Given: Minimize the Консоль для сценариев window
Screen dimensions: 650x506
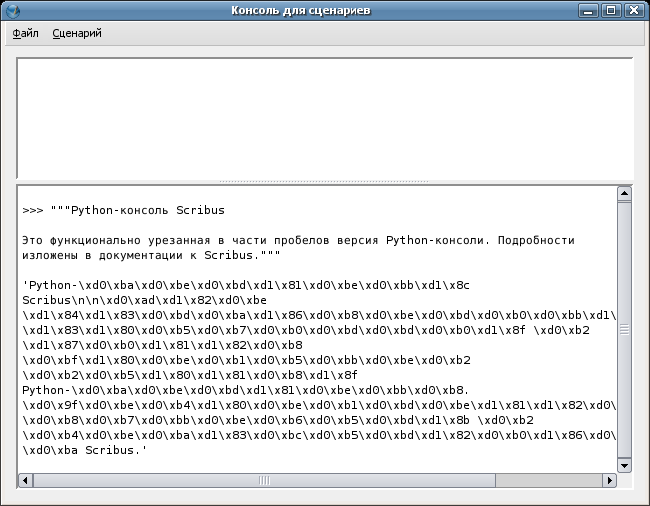Looking at the screenshot, I should tap(589, 10).
